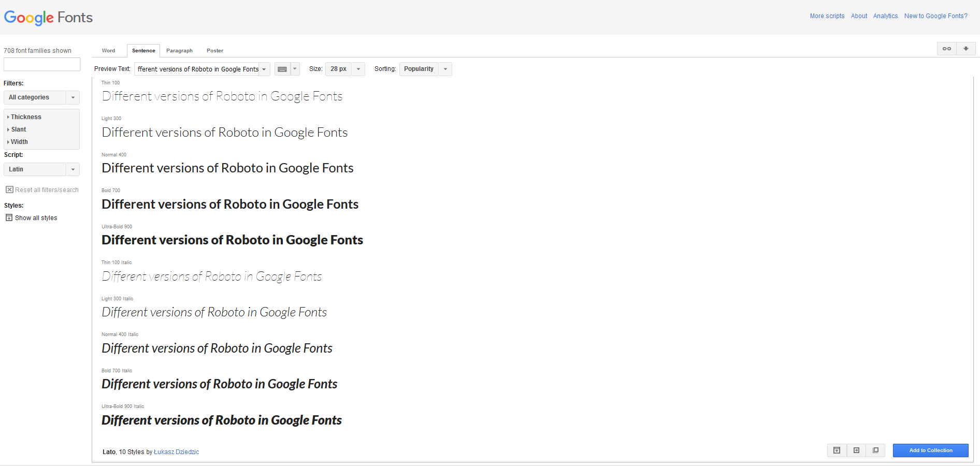The width and height of the screenshot is (980, 466).
Task: Click the Thin 100 upright preview sentence
Action: 222,96
